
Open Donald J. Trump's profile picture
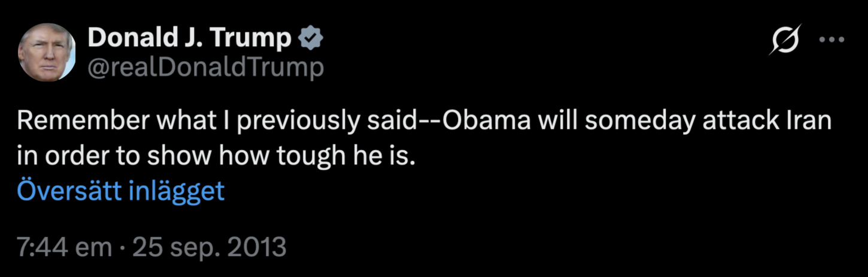point(47,53)
